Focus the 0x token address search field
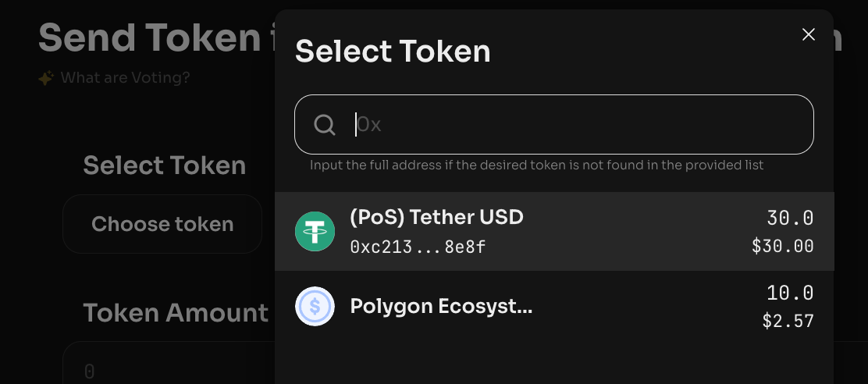The image size is (868, 384). point(578,125)
